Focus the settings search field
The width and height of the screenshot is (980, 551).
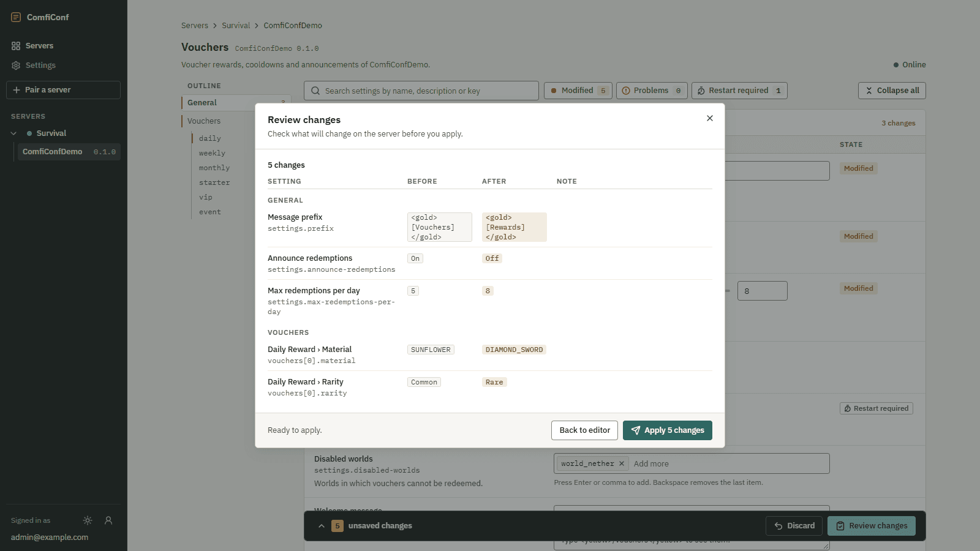421,91
